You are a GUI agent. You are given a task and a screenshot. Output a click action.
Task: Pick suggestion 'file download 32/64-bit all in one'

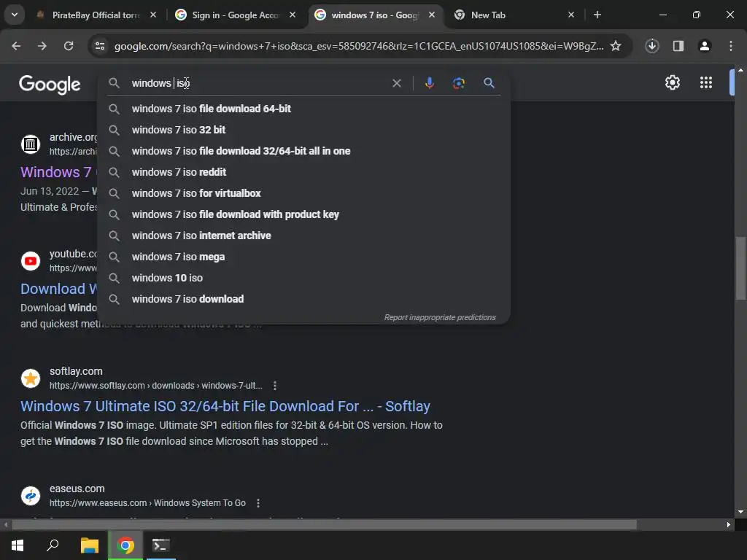pos(303,151)
